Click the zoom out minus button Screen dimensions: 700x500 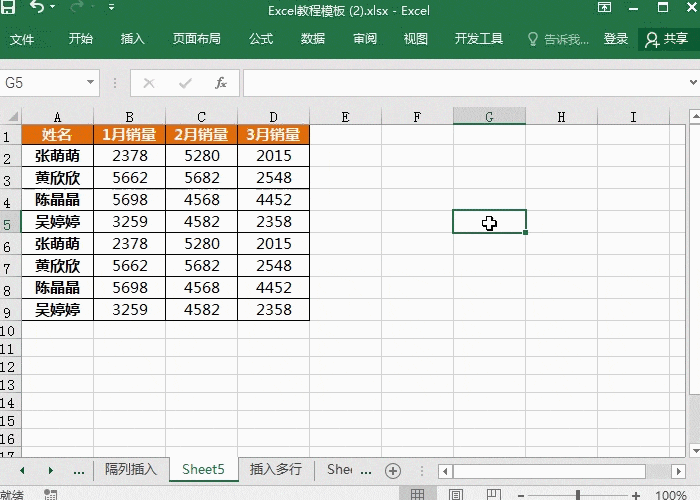pyautogui.click(x=521, y=496)
